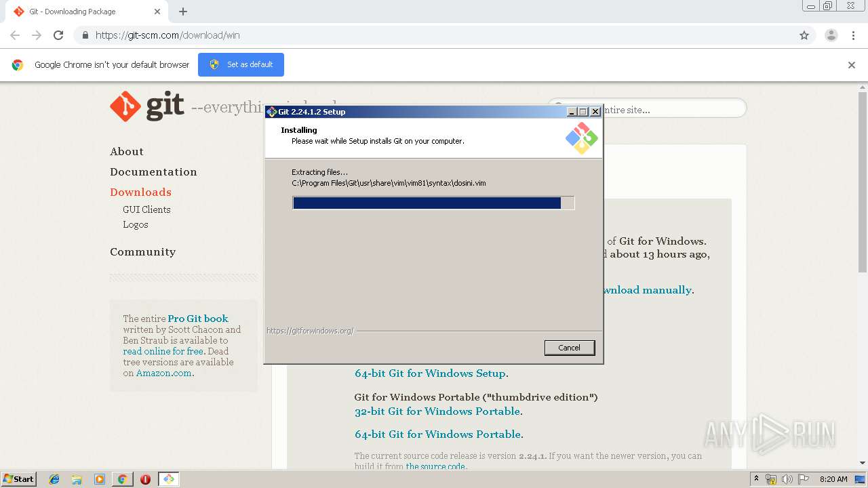This screenshot has width=868, height=488.
Task: Close the Git - Downloading Package tab
Action: (x=157, y=12)
